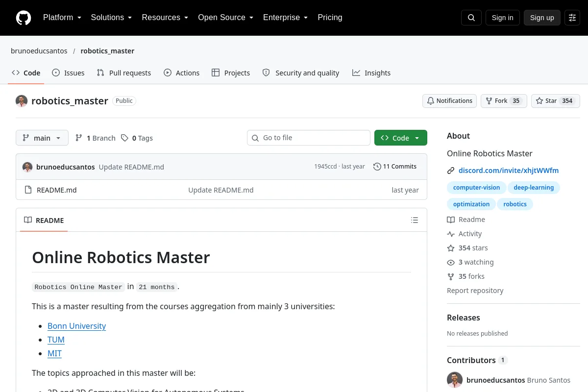Click the search magnifier button
Screen dimensions: 588x392
[471, 18]
